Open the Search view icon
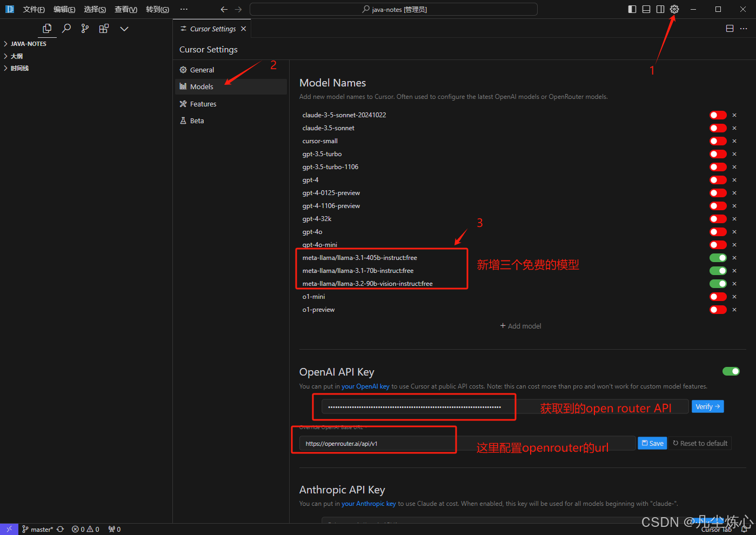The height and width of the screenshot is (535, 756). coord(66,29)
